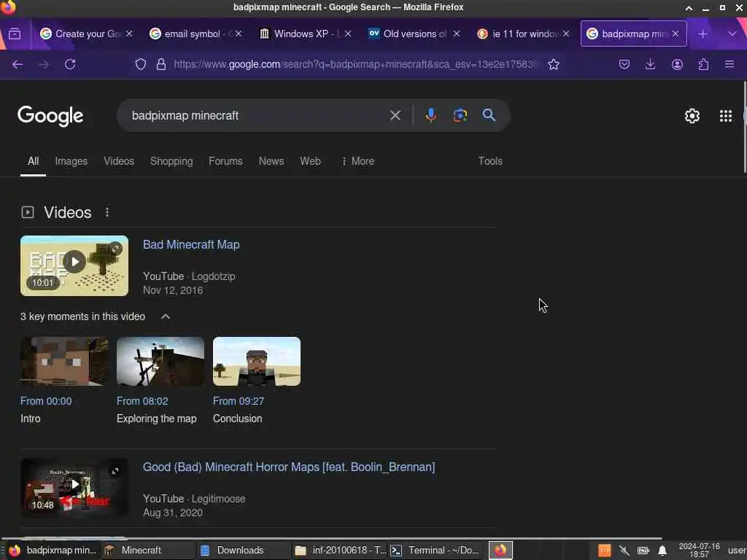
Task: Open the 'Bad Minecraft Map' video link
Action: click(191, 245)
